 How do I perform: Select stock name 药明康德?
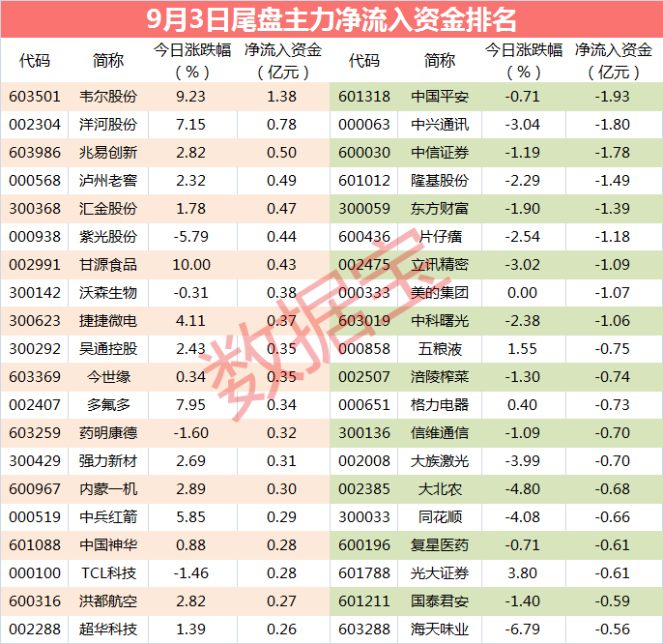coord(108,433)
